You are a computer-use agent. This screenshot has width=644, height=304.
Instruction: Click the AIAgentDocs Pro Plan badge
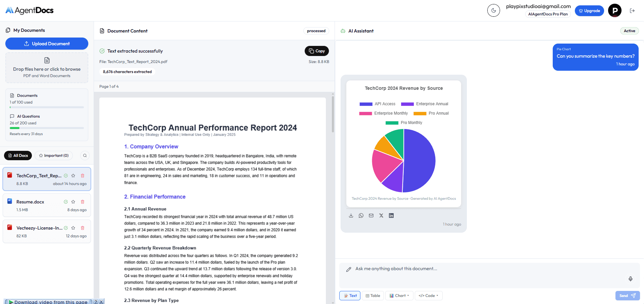coord(548,14)
